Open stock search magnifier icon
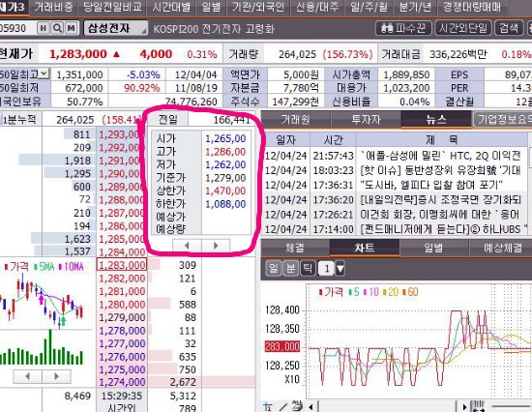This screenshot has width=532, height=412. point(57,28)
